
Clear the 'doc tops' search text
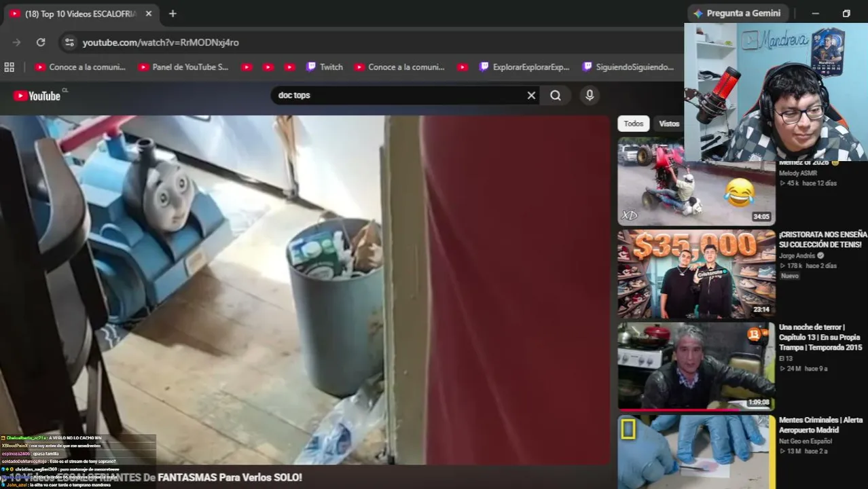[531, 96]
